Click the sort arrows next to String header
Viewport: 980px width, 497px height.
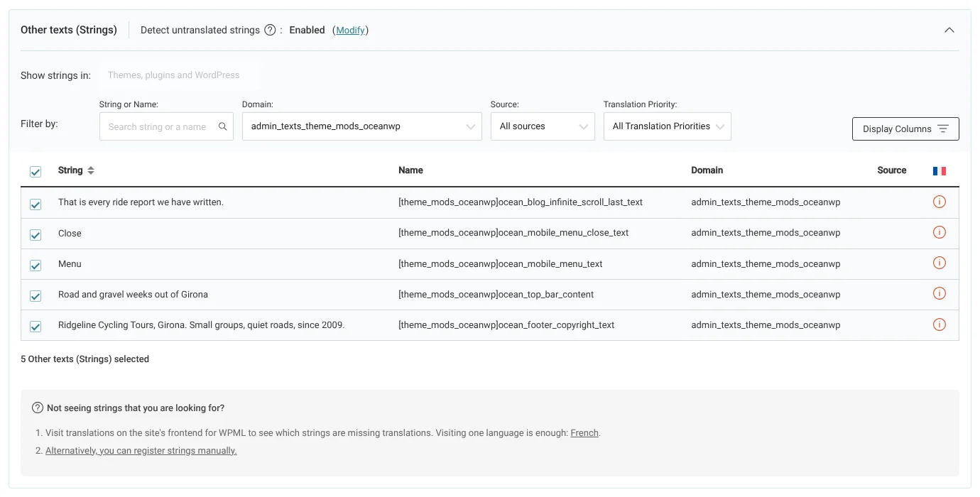(91, 170)
